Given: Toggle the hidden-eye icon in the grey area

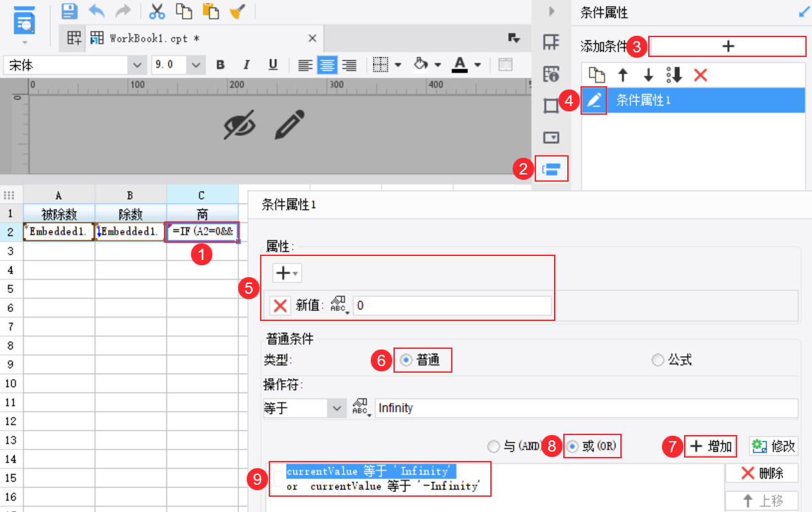Looking at the screenshot, I should (239, 125).
